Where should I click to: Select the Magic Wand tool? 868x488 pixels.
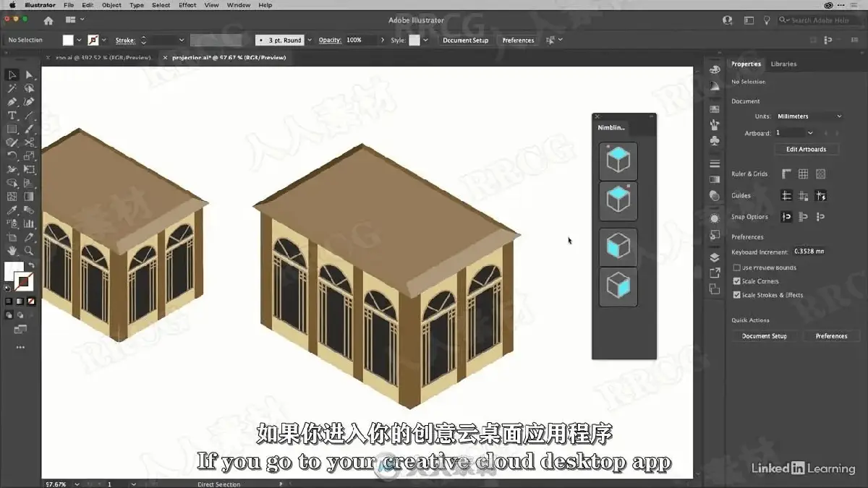(x=12, y=88)
